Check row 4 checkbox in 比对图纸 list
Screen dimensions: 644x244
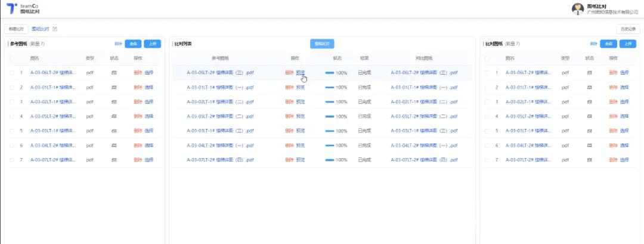pos(487,116)
